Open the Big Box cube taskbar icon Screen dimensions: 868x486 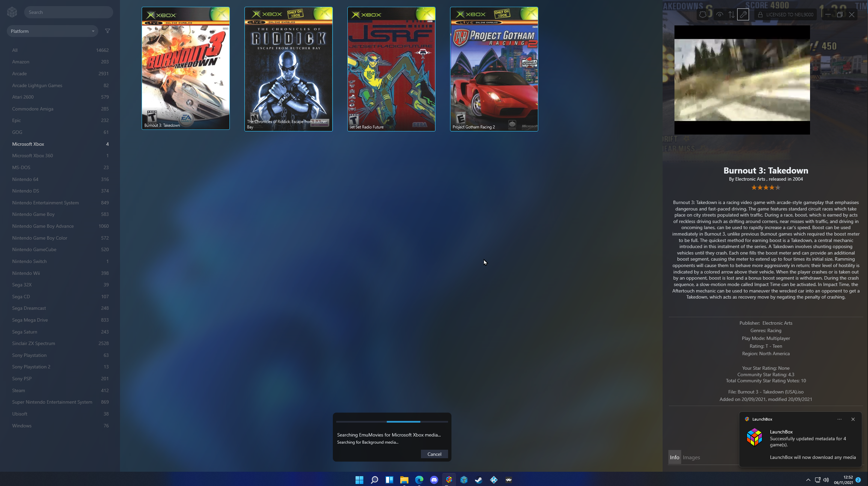[x=464, y=480]
